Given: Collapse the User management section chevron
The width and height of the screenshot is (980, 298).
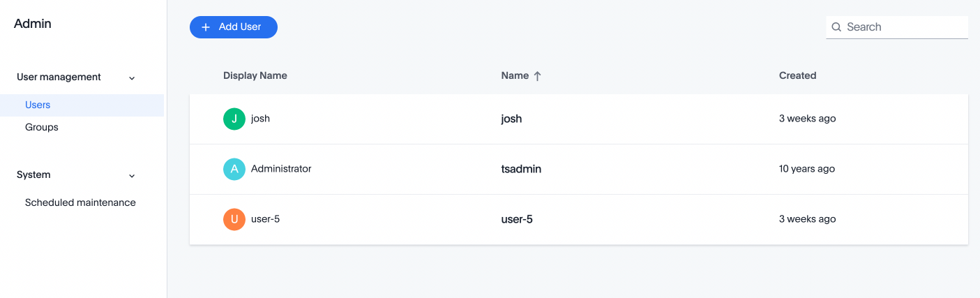Looking at the screenshot, I should [132, 77].
